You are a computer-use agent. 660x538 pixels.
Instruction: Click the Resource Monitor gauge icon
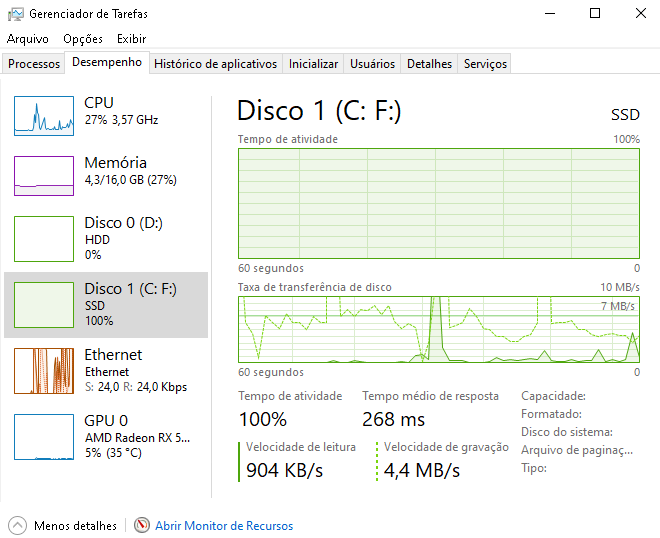pos(142,525)
